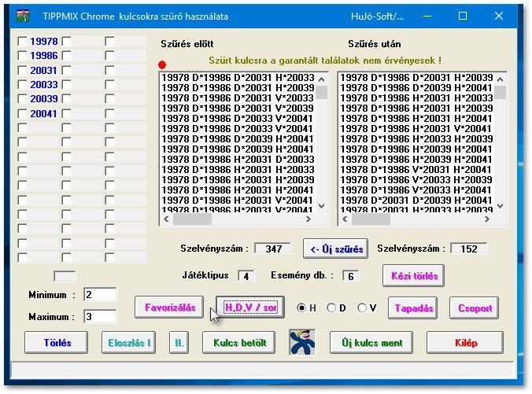
Task: Choose the D radio option
Action: point(331,307)
